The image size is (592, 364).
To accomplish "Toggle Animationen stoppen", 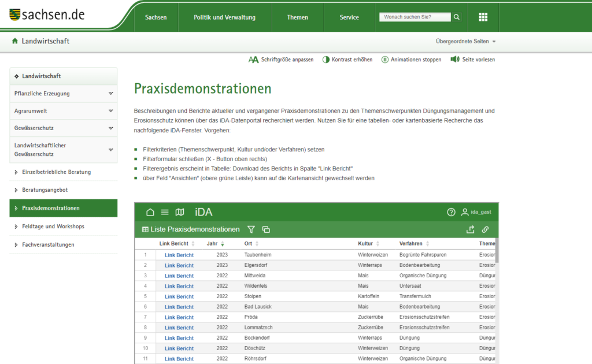I will point(411,60).
